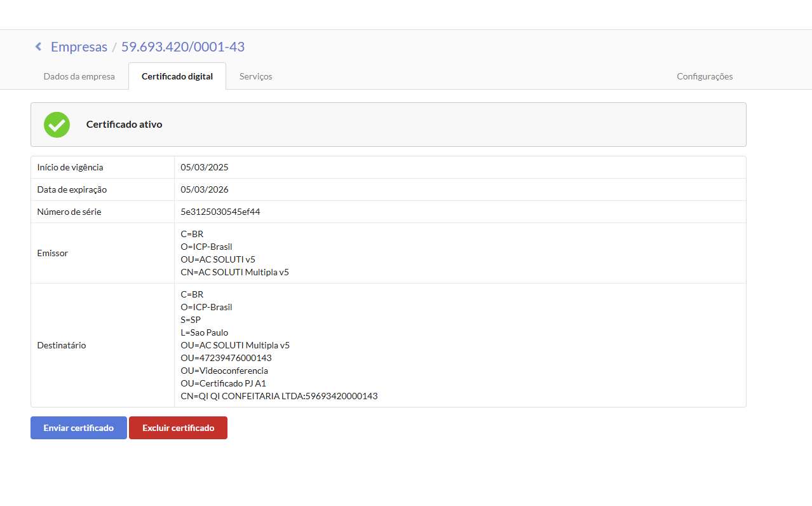Click the Início de vigência label
The image size is (812, 506).
tap(71, 167)
